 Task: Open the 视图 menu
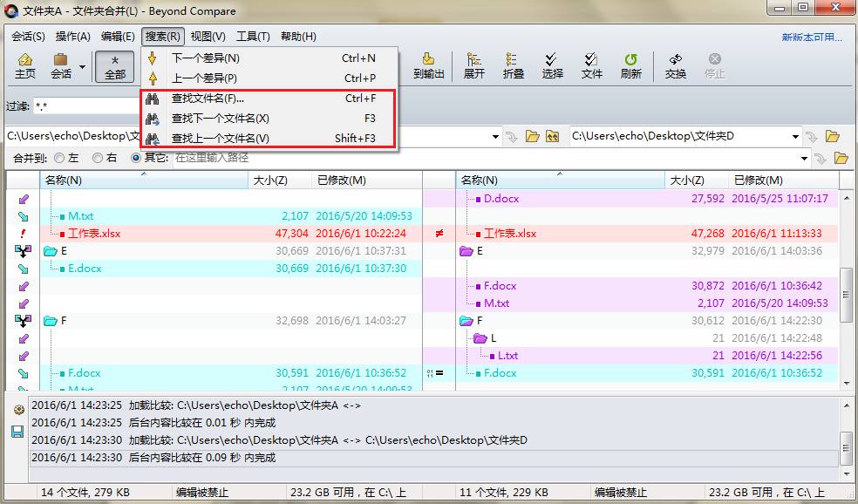206,36
